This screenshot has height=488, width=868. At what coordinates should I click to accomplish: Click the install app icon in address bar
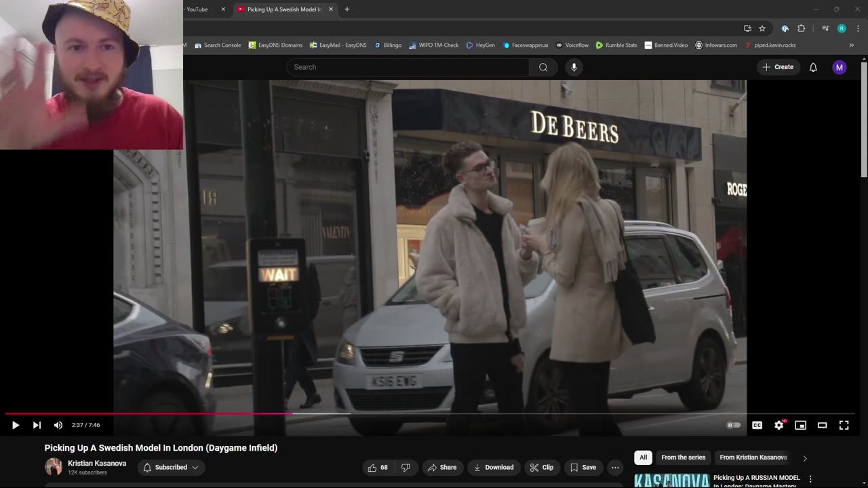747,28
